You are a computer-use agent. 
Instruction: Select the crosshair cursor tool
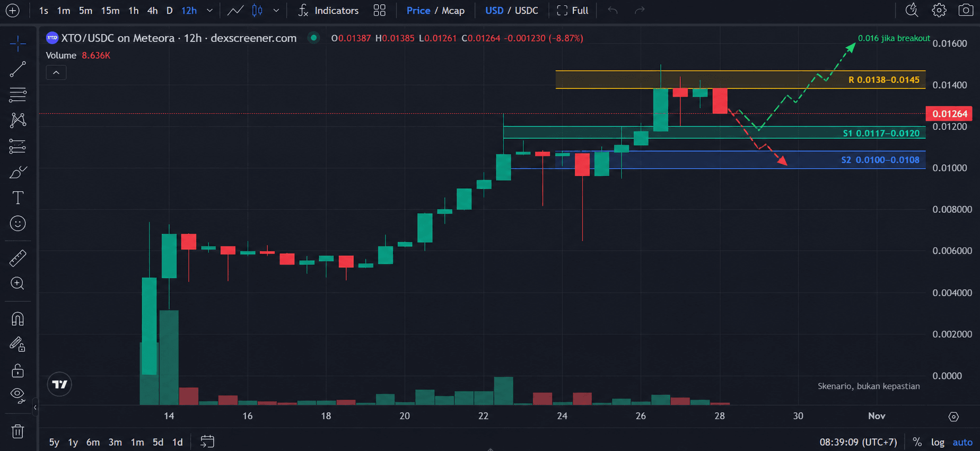coord(18,44)
